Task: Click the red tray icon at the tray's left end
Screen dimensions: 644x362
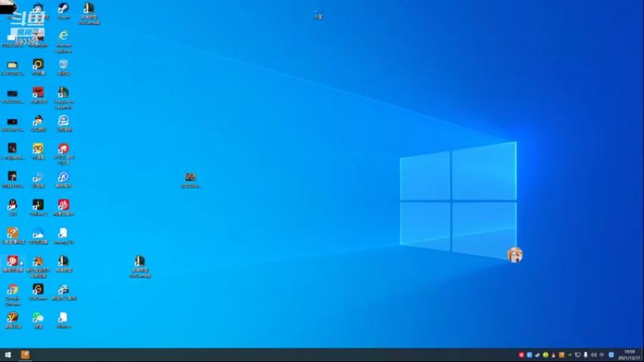Action: pos(521,355)
